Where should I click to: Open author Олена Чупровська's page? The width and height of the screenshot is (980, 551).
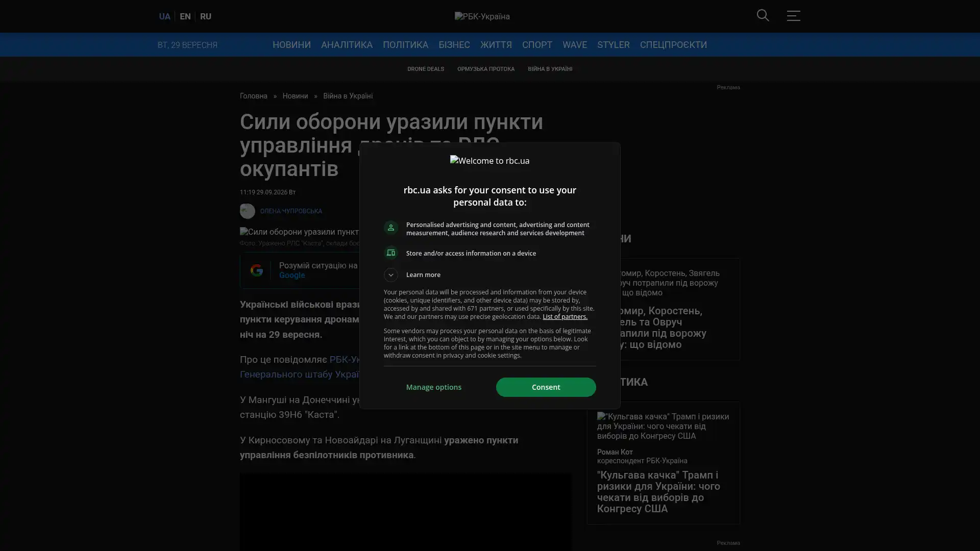[x=291, y=211]
